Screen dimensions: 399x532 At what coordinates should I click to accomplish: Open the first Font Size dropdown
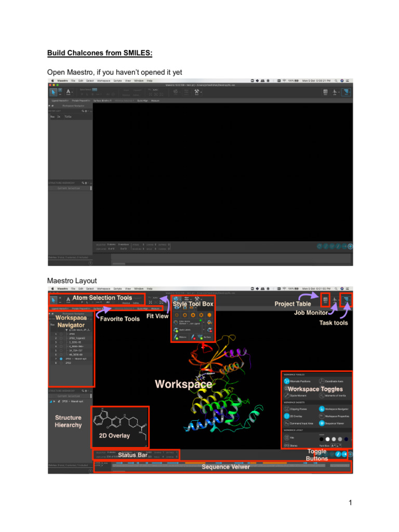pyautogui.click(x=334, y=445)
